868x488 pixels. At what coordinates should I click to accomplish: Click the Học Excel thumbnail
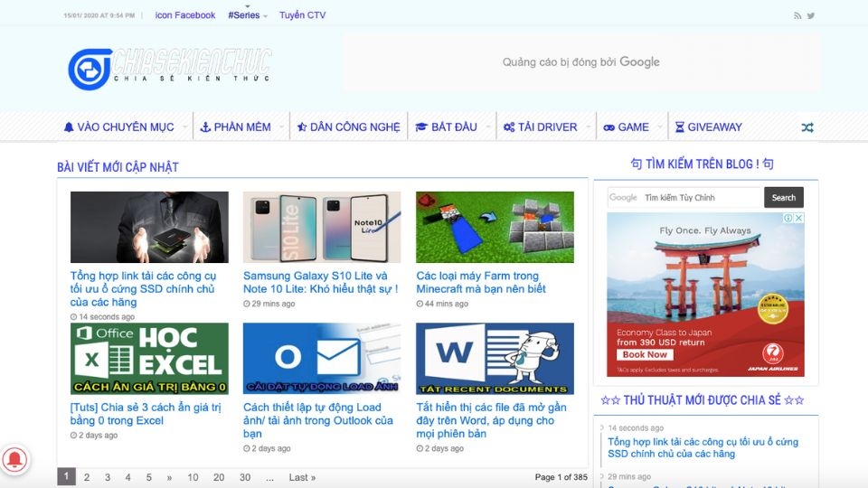point(149,359)
